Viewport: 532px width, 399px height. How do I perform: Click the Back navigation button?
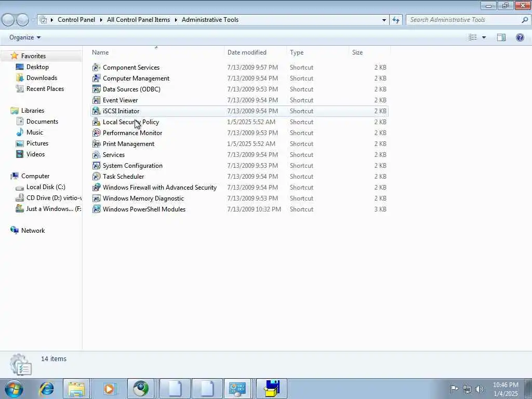(x=8, y=20)
